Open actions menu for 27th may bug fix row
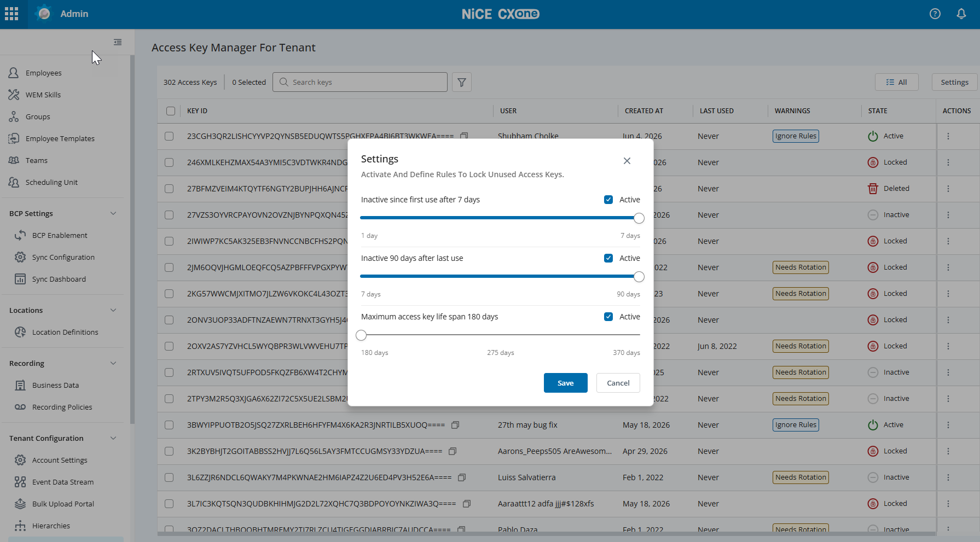980x542 pixels. pyautogui.click(x=948, y=425)
